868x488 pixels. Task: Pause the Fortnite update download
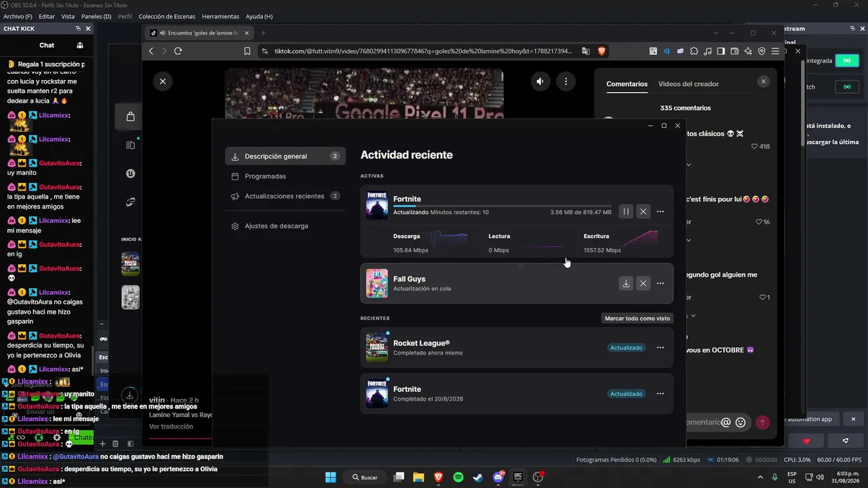coord(626,211)
